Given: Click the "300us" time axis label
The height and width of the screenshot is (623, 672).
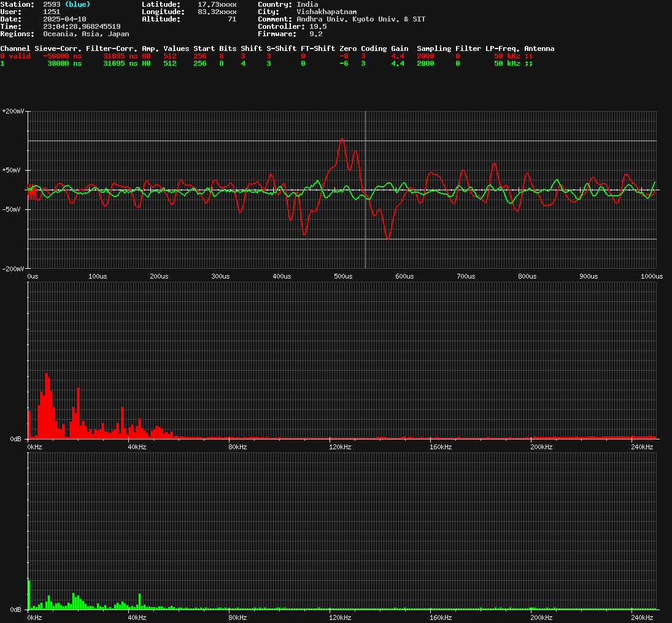Looking at the screenshot, I should (220, 276).
